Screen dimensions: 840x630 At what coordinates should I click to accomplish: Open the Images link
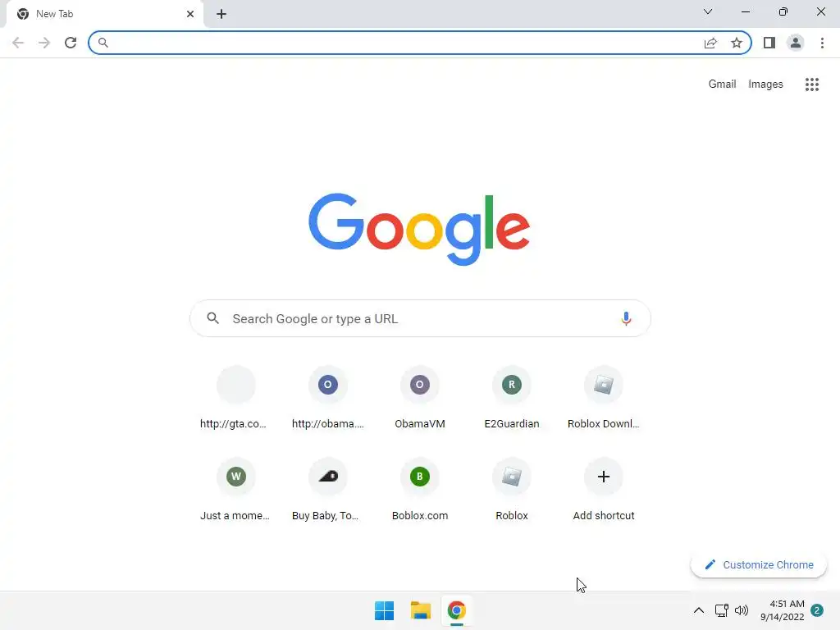[765, 84]
